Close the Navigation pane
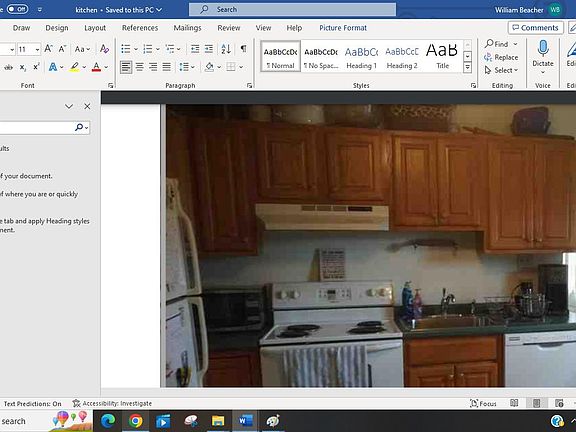The image size is (576, 432). pos(87,106)
